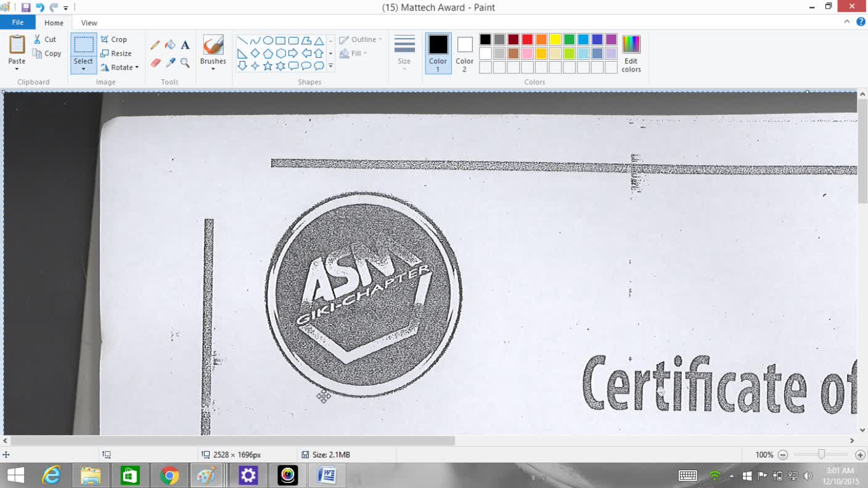
Task: Click the zoom out minus button
Action: click(783, 455)
